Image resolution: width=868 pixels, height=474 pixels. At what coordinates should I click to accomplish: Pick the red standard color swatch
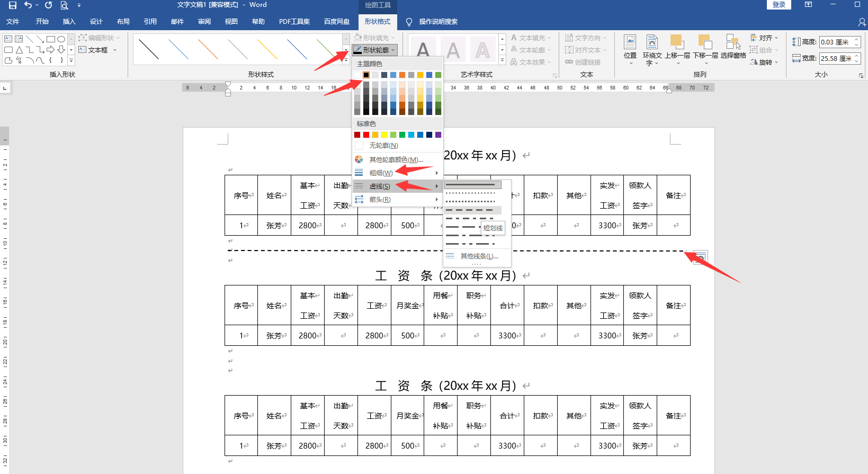tap(366, 135)
